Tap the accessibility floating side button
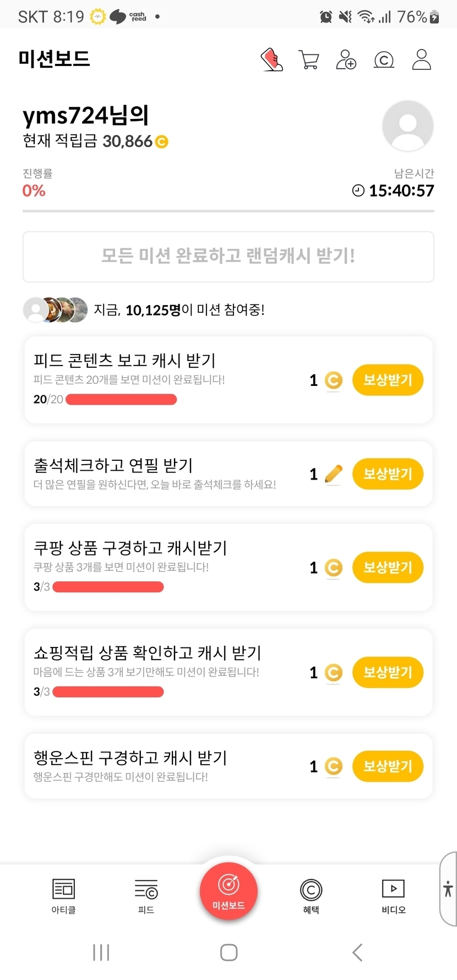 pyautogui.click(x=448, y=889)
